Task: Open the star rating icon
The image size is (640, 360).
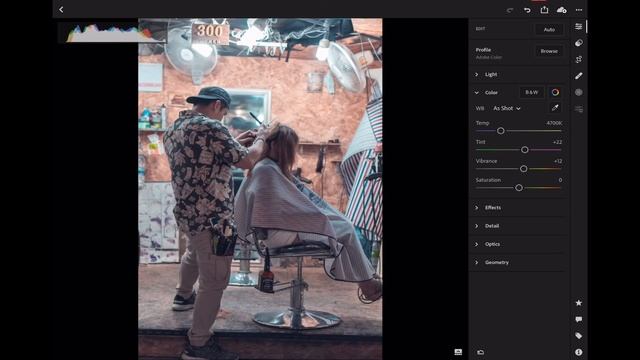Action: click(x=579, y=303)
